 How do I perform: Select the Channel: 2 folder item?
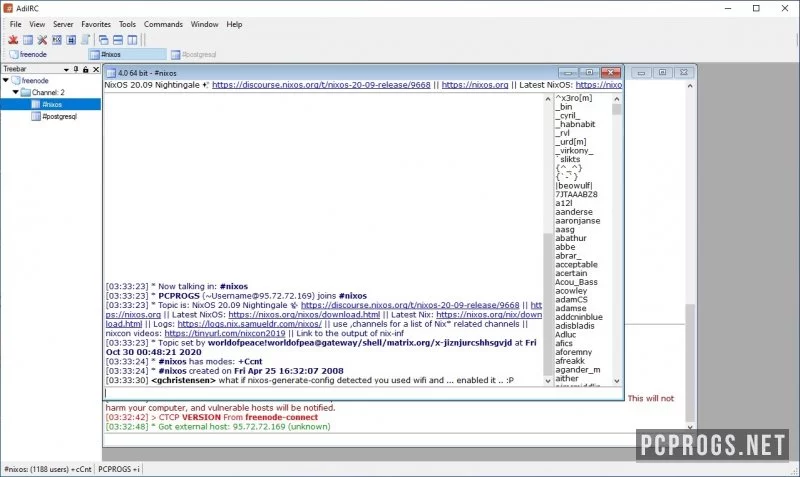(48, 92)
